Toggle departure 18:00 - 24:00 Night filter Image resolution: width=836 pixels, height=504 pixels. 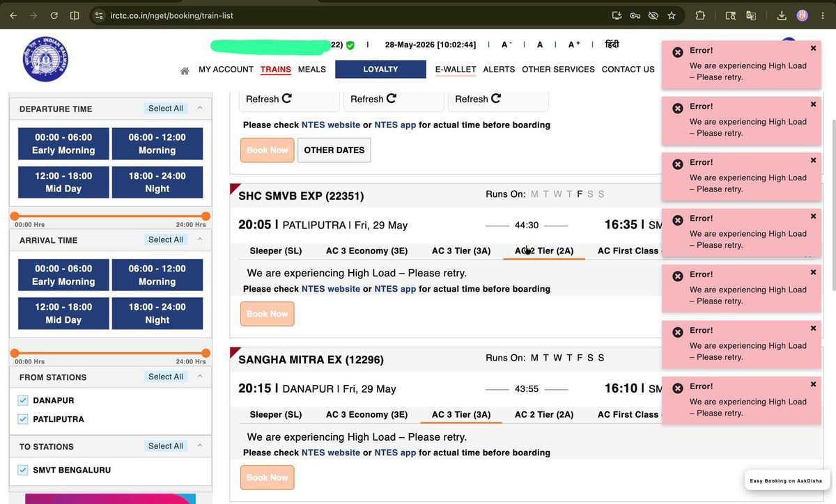pyautogui.click(x=157, y=182)
